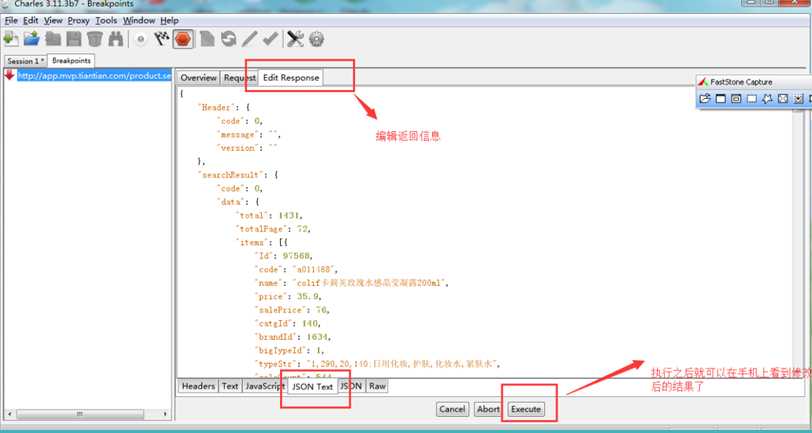Click the "Header" key line
The width and height of the screenshot is (812, 433).
224,108
